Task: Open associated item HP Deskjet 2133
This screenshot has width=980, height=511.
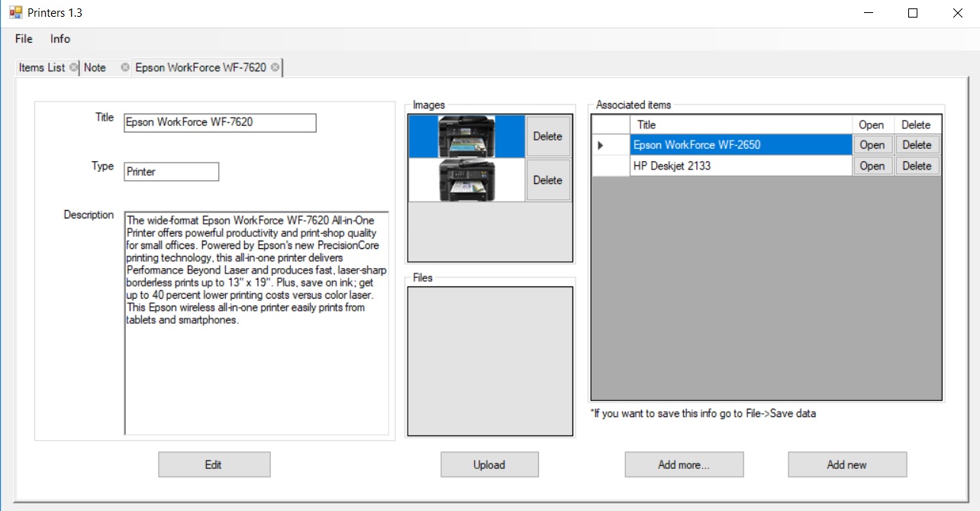Action: (x=872, y=166)
